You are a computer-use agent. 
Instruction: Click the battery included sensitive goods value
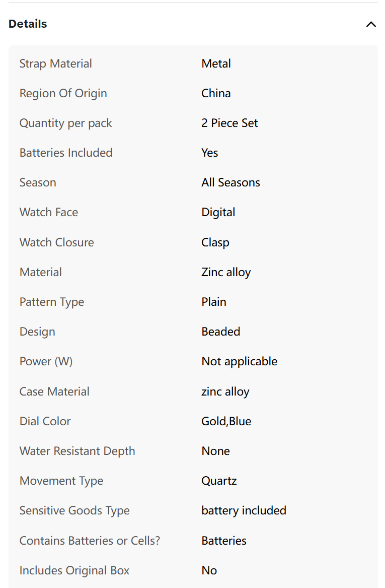[244, 511]
